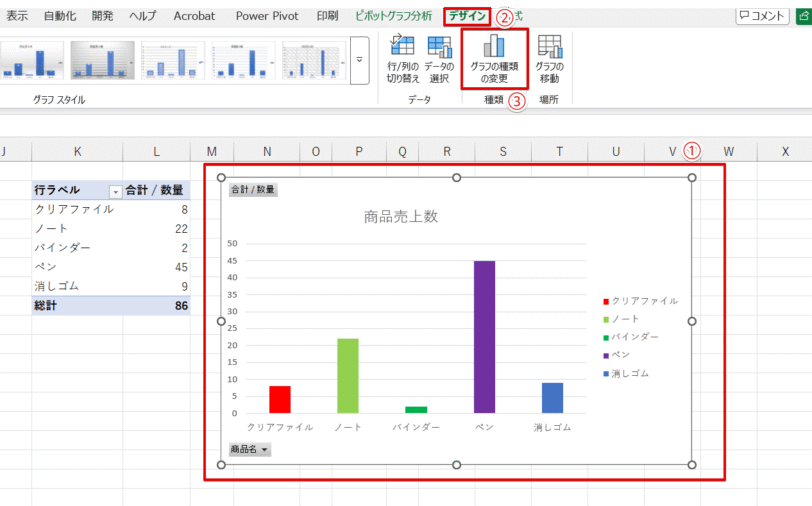Open the コメント button

point(762,16)
